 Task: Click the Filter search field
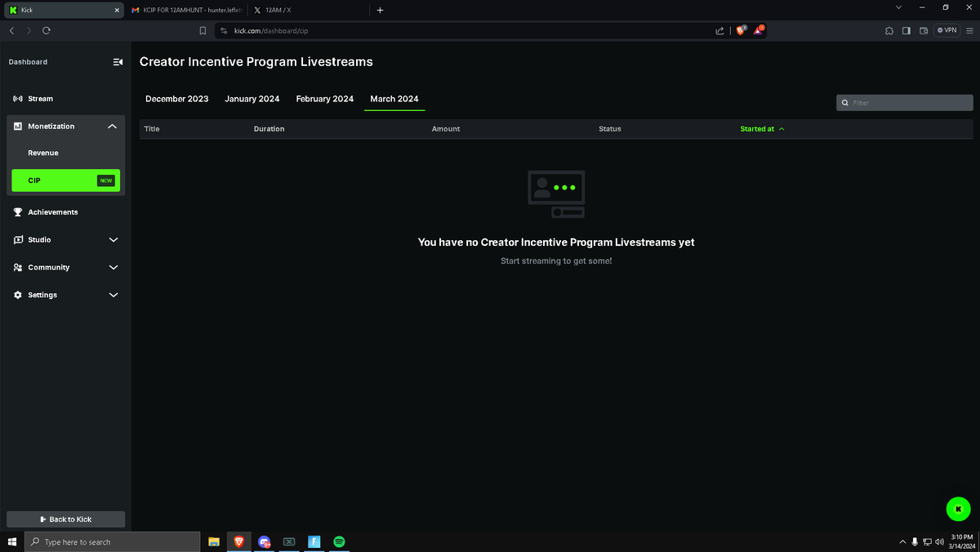click(x=905, y=103)
